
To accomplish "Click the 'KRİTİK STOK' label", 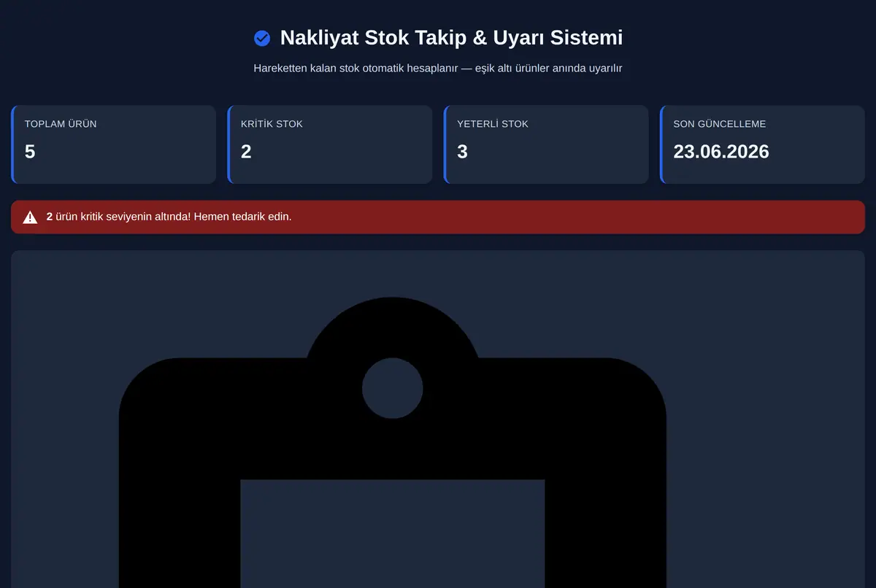I will tap(272, 124).
